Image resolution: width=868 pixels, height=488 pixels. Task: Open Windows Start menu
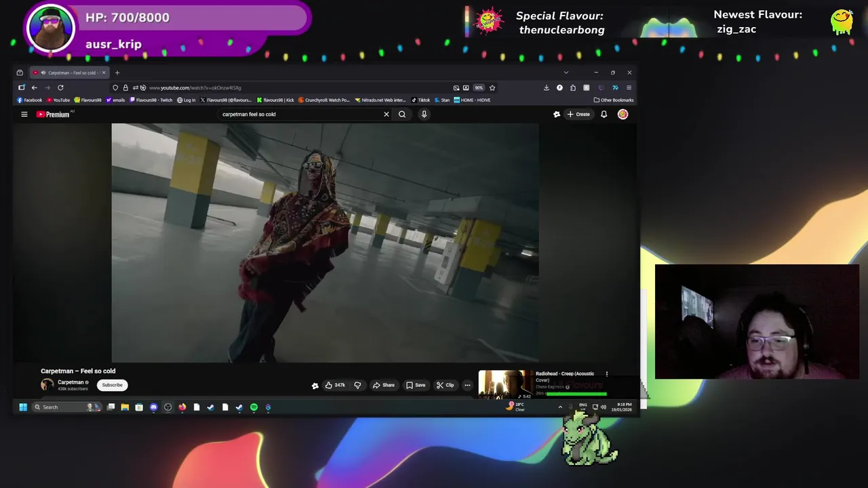coord(23,407)
